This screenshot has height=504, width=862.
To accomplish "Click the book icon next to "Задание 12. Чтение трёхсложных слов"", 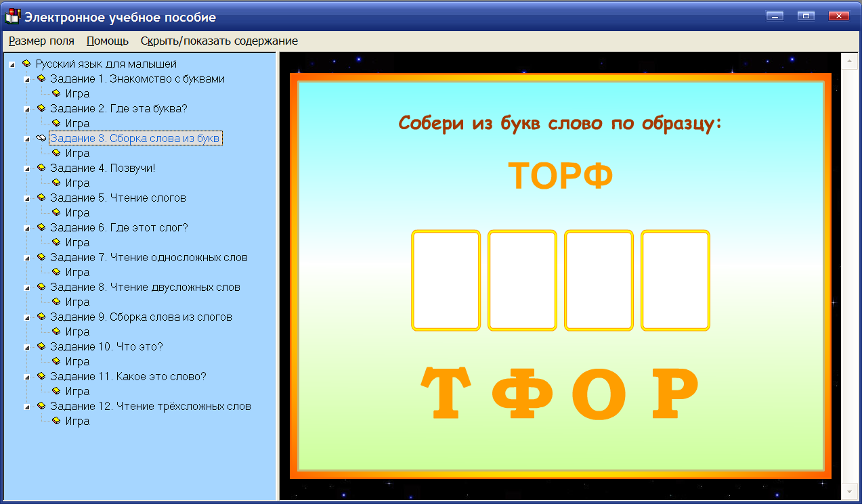I will tap(42, 406).
